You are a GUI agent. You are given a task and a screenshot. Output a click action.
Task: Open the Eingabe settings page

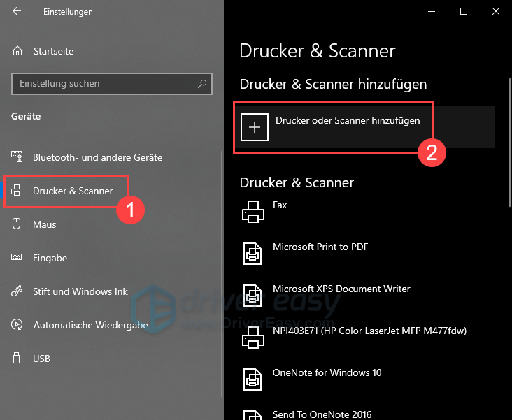(111, 258)
